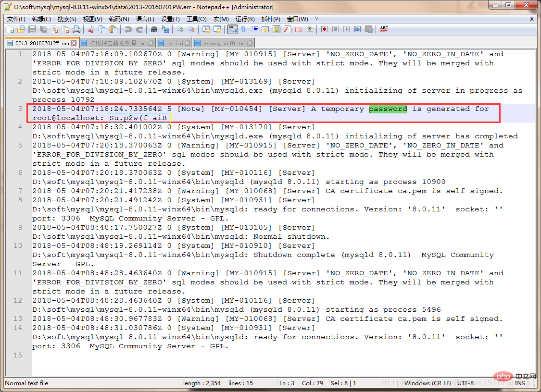Click the Save file floppy icon
The height and width of the screenshot is (392, 541).
pyautogui.click(x=32, y=30)
